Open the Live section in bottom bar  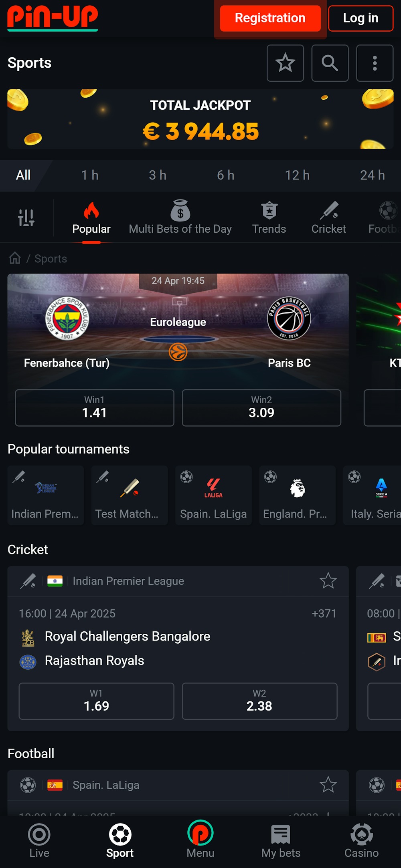tap(39, 841)
